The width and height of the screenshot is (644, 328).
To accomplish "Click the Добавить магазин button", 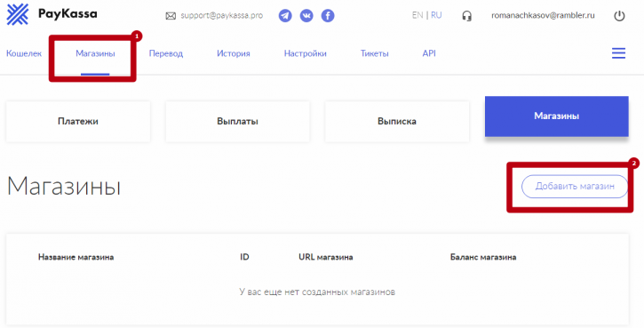I will coord(575,186).
